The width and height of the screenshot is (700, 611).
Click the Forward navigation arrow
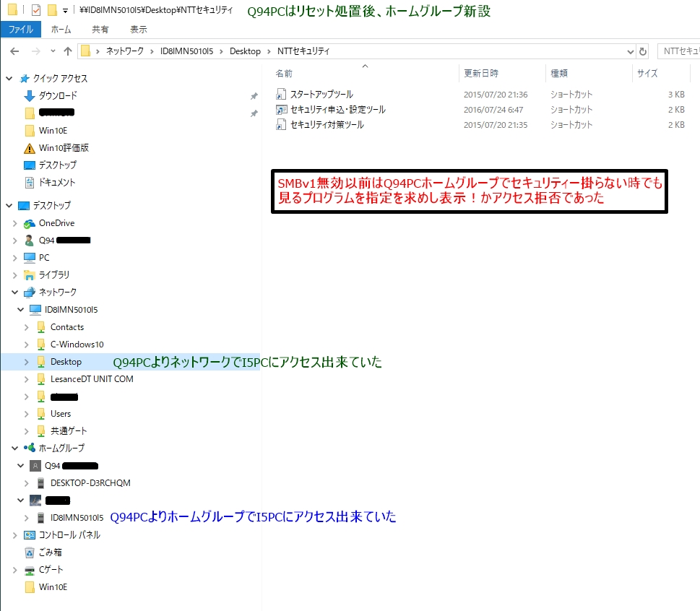(x=35, y=51)
